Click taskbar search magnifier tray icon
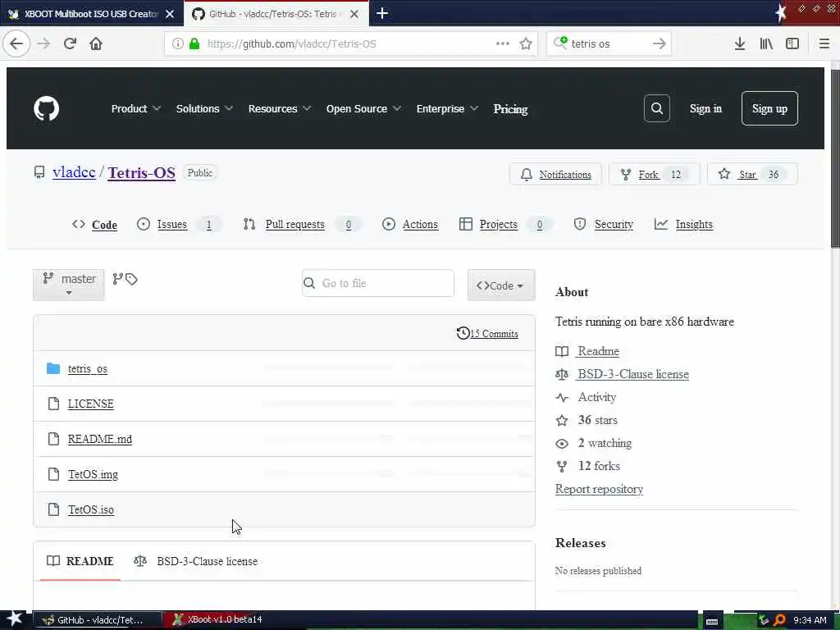Screen dimensions: 840x630 (x=781, y=620)
